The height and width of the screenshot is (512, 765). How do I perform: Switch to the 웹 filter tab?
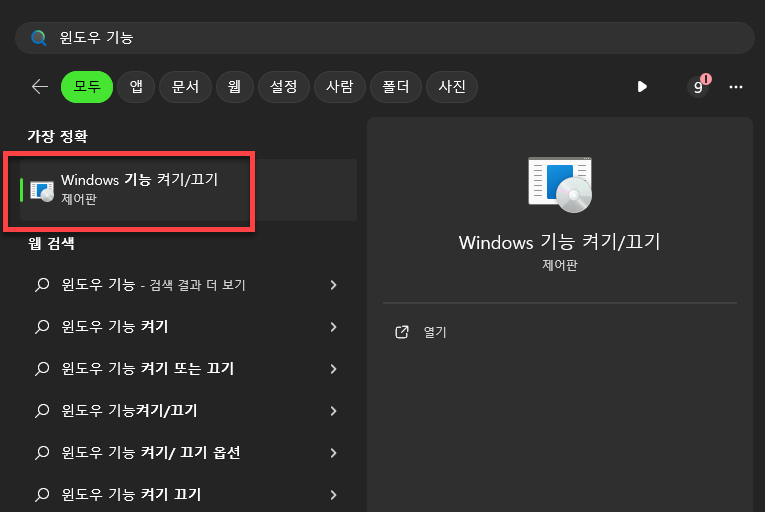point(235,87)
